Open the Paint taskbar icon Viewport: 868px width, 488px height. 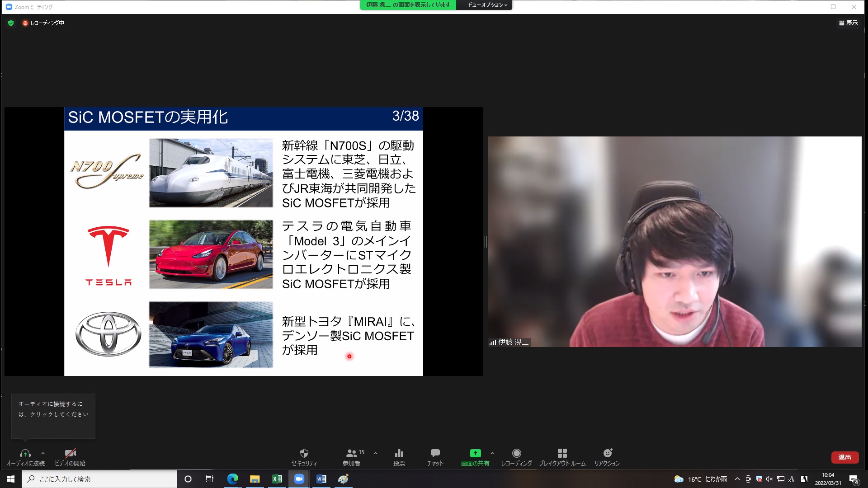343,479
